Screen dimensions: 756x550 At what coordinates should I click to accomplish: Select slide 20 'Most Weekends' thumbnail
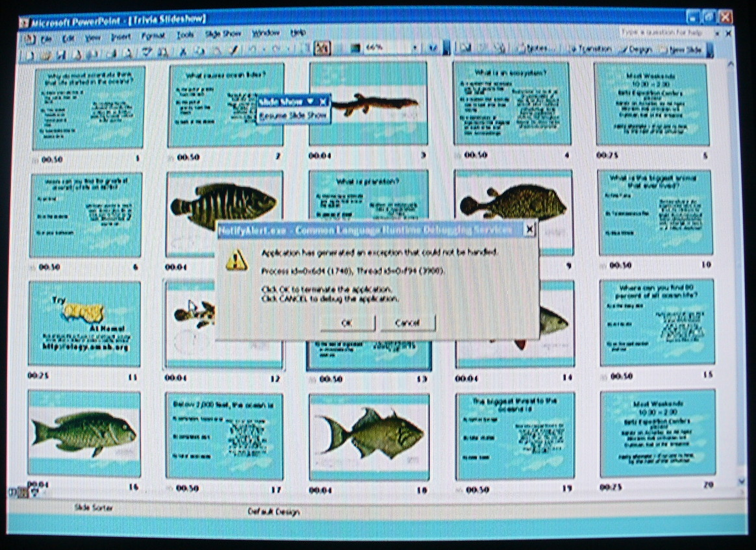658,433
